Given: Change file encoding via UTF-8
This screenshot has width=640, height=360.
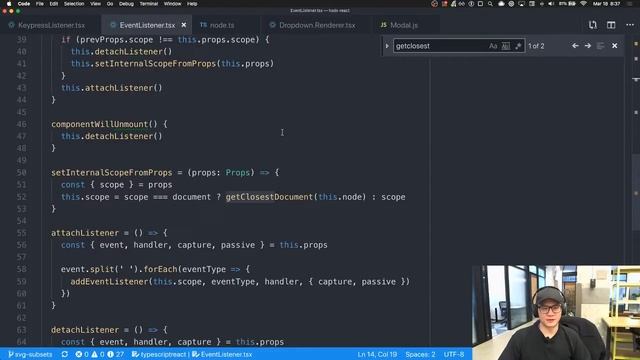Looking at the screenshot, I should pos(454,354).
